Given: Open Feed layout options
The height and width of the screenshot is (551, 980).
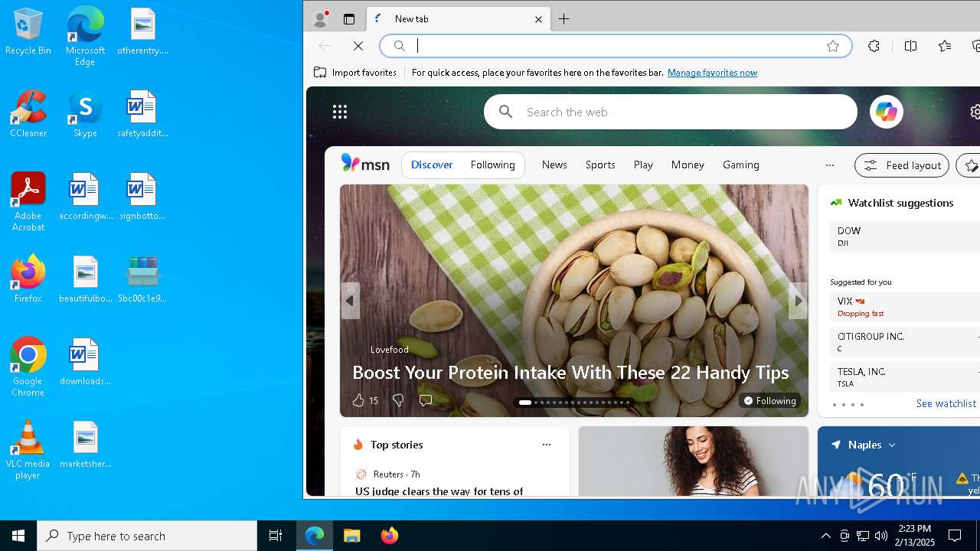Looking at the screenshot, I should [902, 165].
